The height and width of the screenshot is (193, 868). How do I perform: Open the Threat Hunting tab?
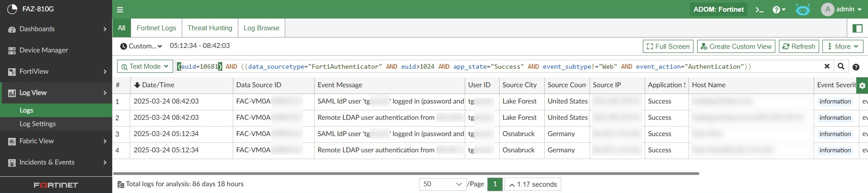point(210,28)
